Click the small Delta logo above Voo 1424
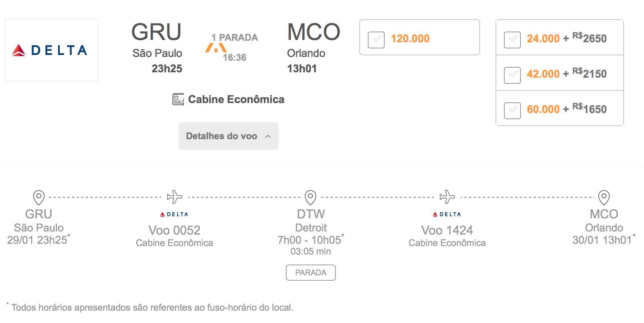 [447, 214]
